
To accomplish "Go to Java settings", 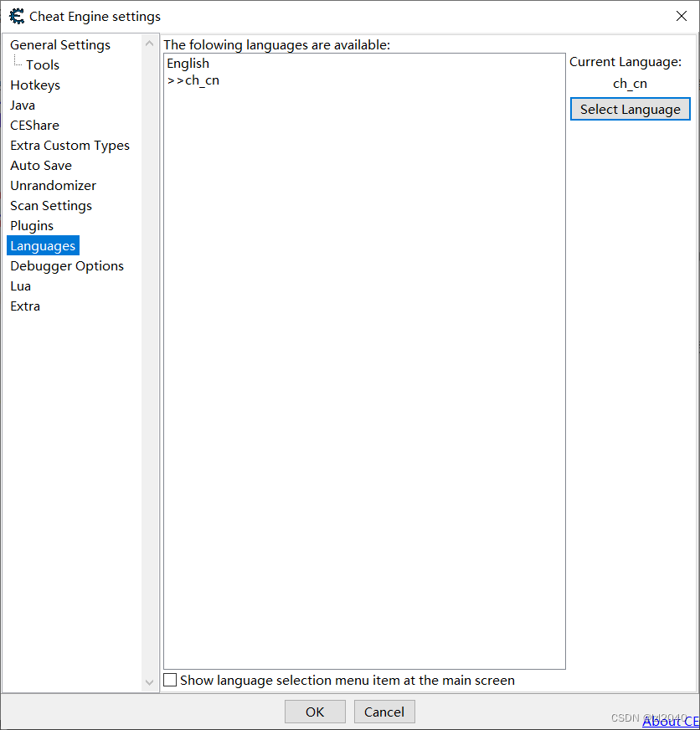I will [x=23, y=105].
